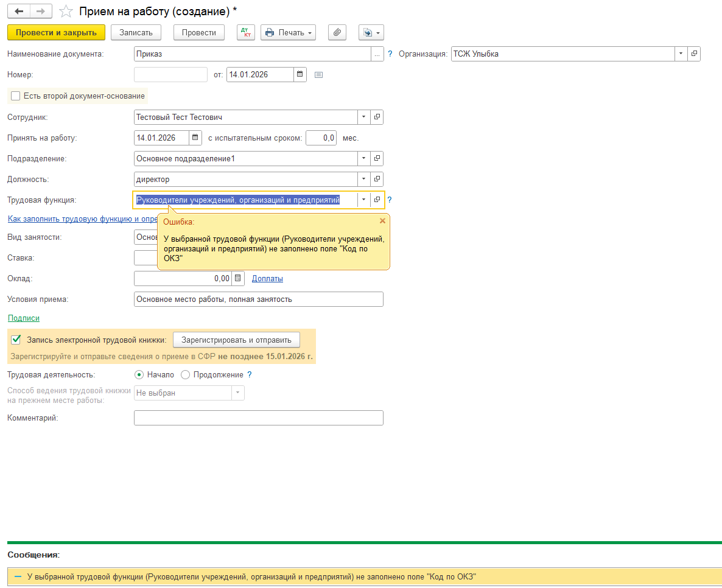
Task: Open the Трудовая функция dropdown arrow
Action: click(363, 200)
